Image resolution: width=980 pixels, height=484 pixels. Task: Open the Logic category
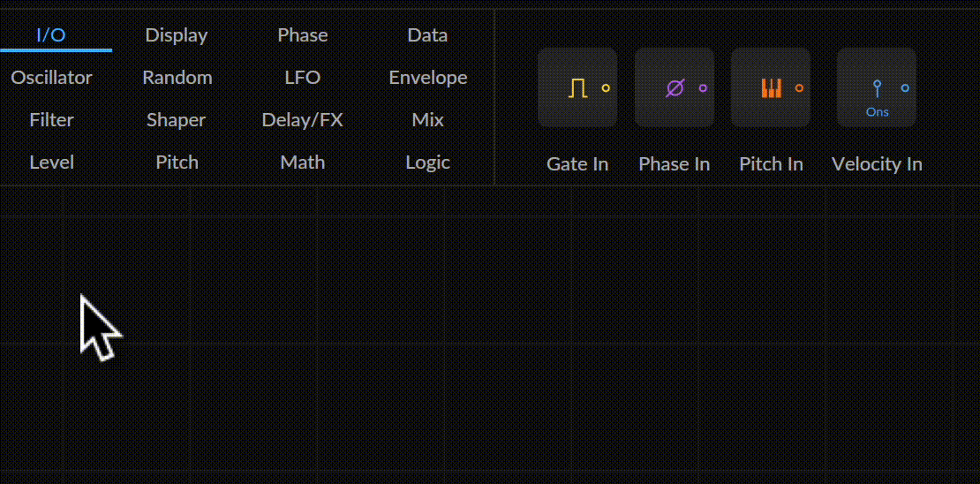point(427,163)
